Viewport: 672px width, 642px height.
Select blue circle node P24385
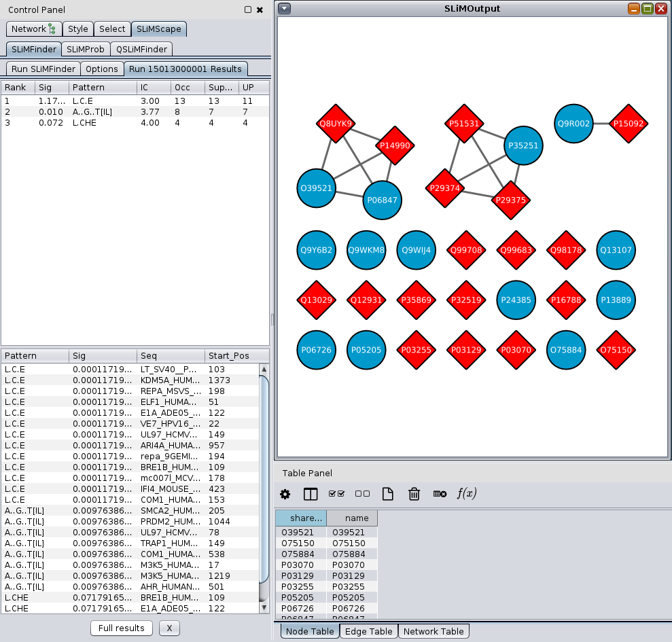click(516, 300)
